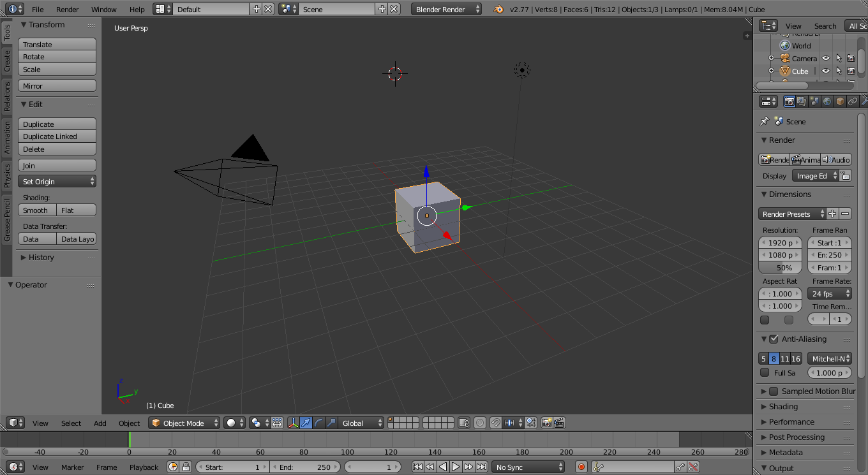Jump to the last frame in timeline

(x=482, y=467)
